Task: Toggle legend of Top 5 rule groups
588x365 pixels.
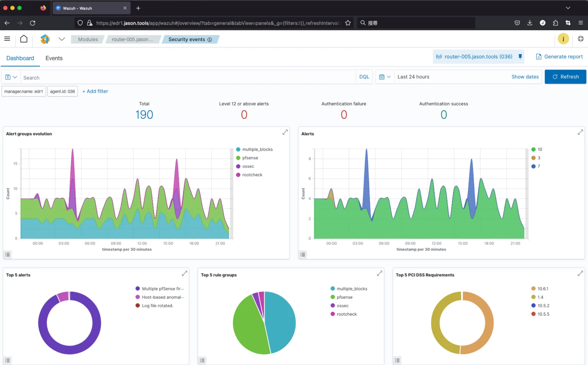Action: tap(202, 360)
